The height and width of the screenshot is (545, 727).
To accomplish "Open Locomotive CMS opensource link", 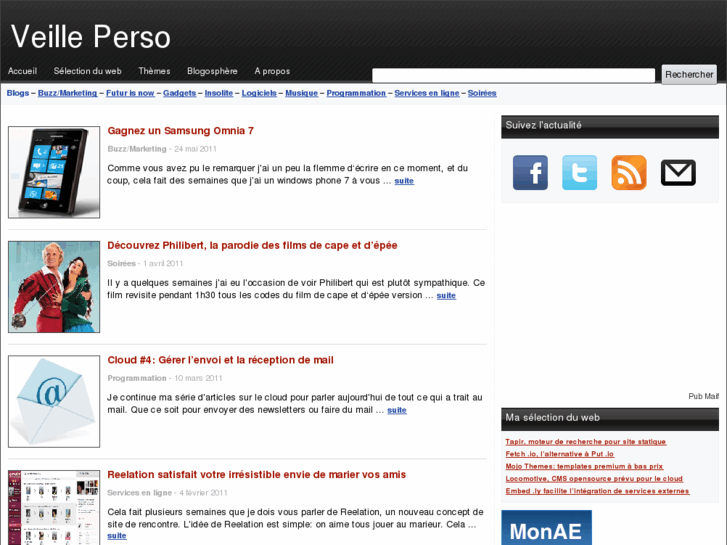I will [594, 479].
